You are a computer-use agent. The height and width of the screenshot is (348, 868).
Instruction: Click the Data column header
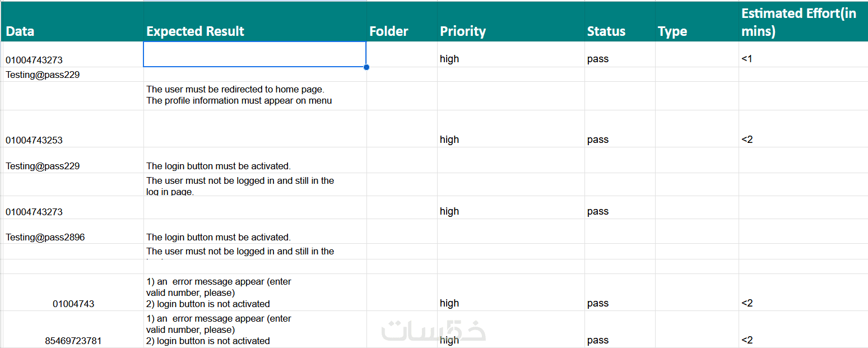(20, 31)
